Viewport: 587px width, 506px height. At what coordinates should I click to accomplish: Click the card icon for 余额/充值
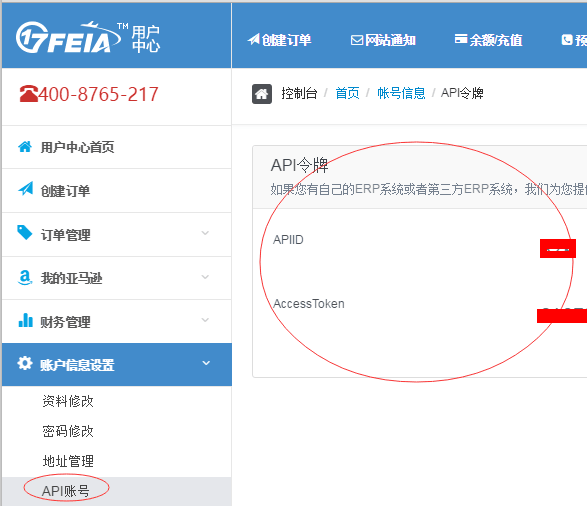[x=461, y=39]
